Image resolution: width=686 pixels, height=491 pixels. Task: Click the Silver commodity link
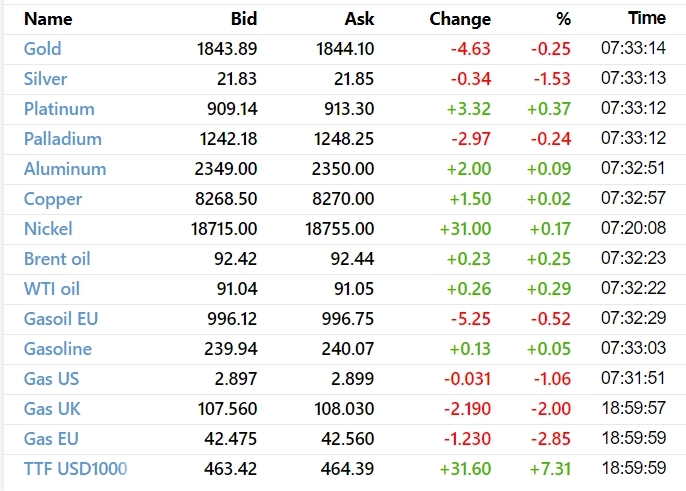click(45, 79)
